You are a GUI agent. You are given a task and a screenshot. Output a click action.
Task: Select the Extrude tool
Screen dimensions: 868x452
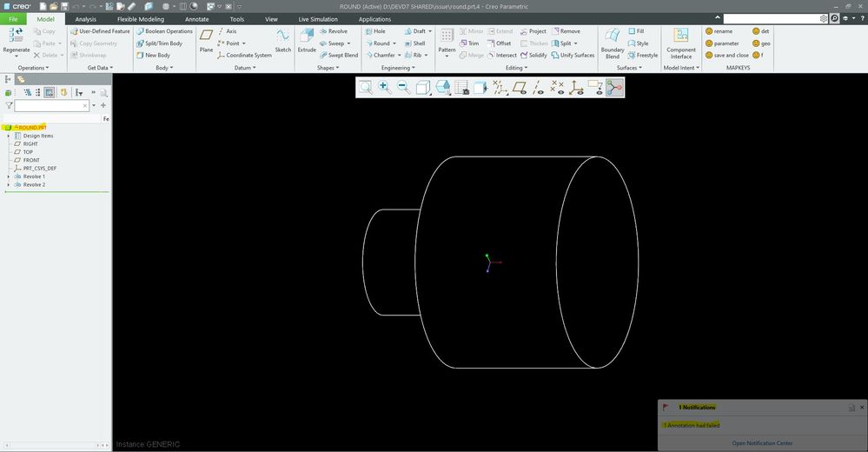[307, 40]
